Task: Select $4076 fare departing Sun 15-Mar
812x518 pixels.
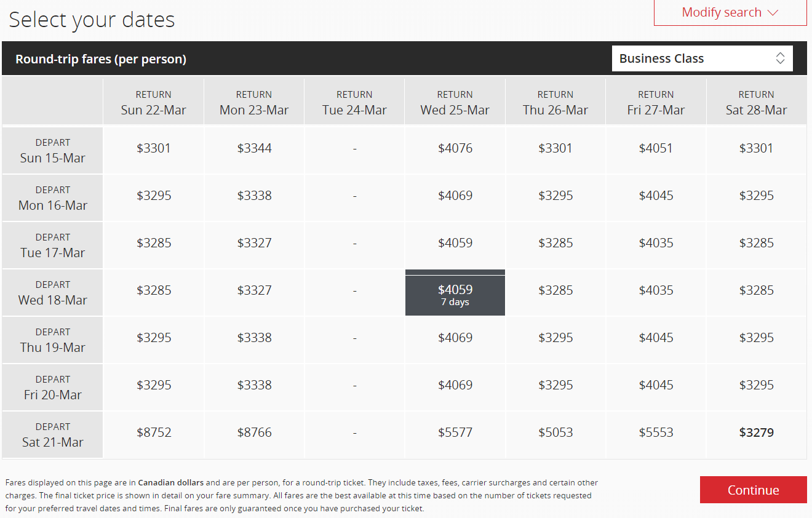Action: pos(455,148)
